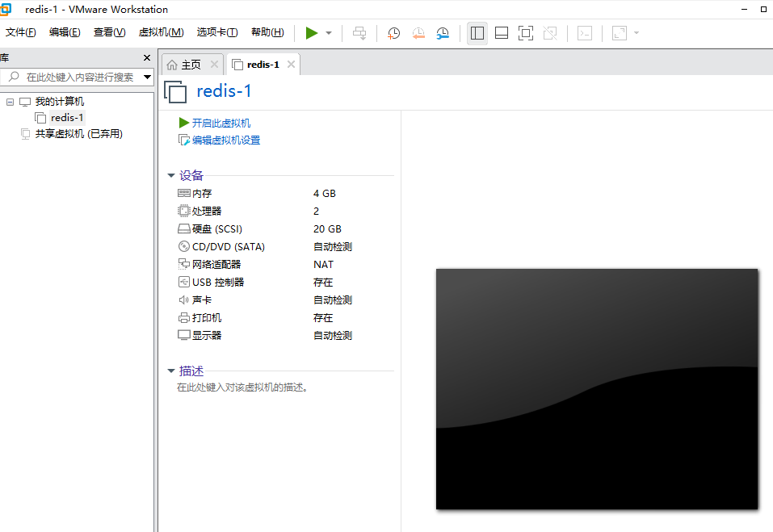
Task: Click the 显示器 device row
Action: coord(285,336)
